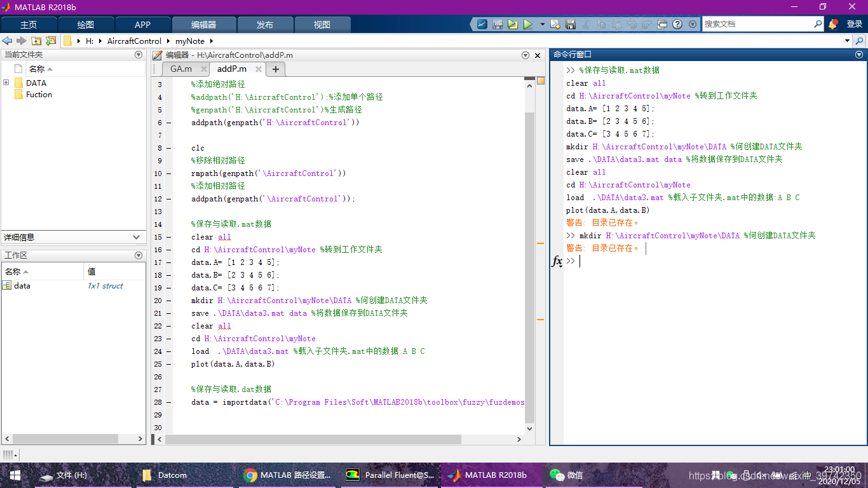Viewport: 868px width, 488px height.
Task: Open 命令行窗口 actions dropdown
Action: tap(859, 55)
